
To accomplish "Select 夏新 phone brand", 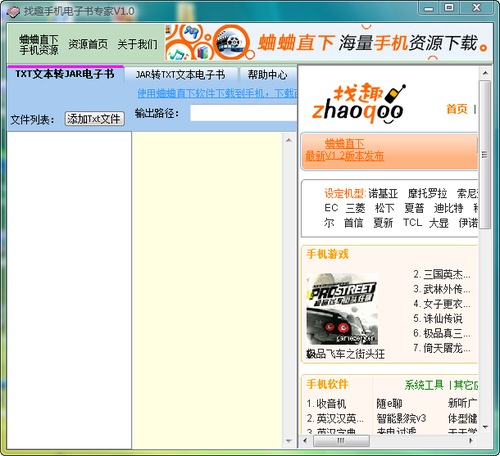I will click(x=383, y=223).
